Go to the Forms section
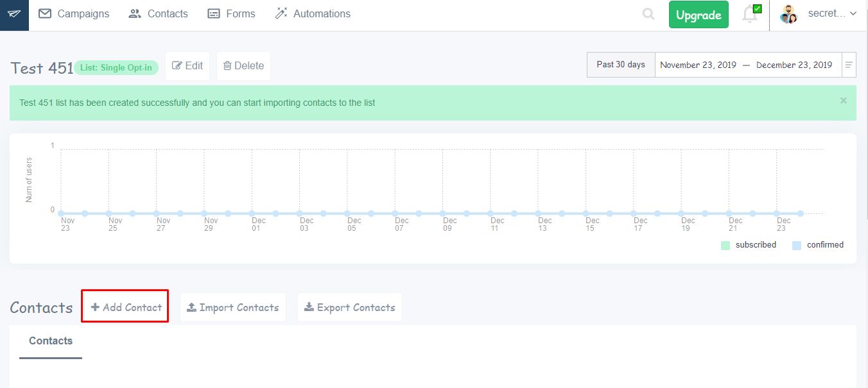868x388 pixels. [231, 13]
